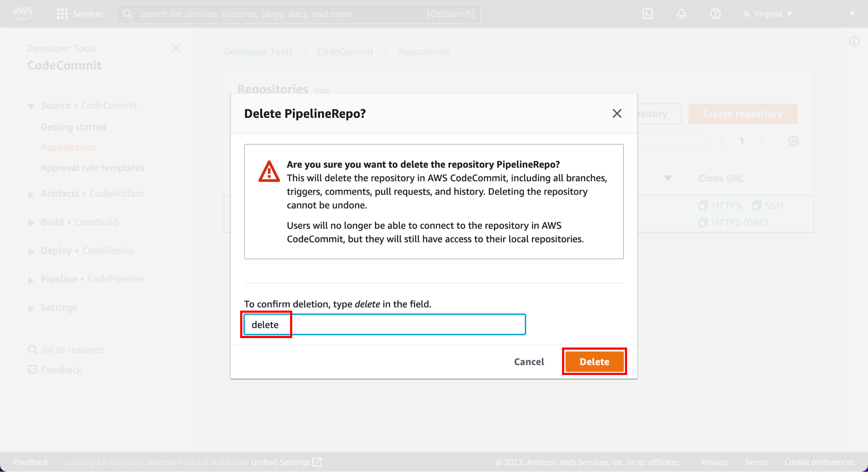868x472 pixels.
Task: Copy the SSH clone URL
Action: (x=767, y=206)
